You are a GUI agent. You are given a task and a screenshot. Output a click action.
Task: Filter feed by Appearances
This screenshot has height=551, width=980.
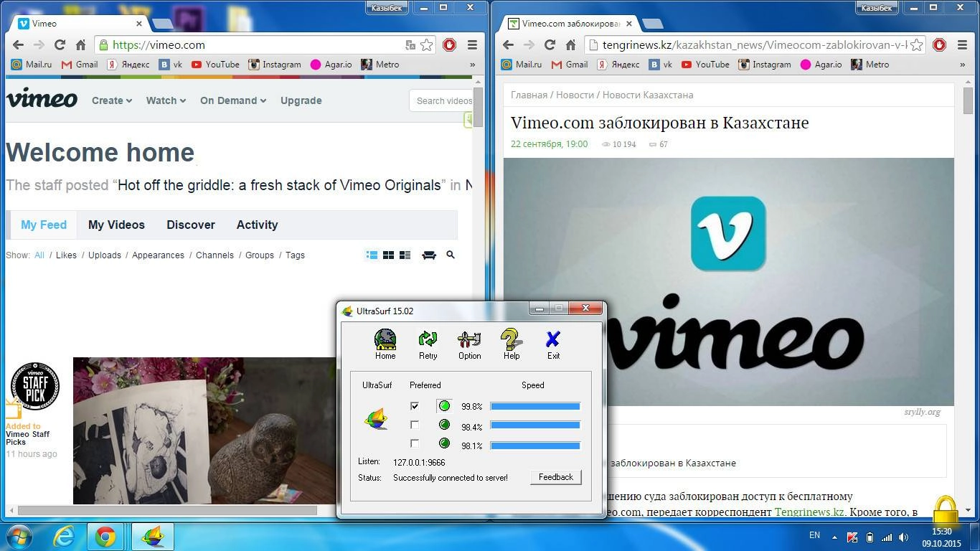(158, 255)
